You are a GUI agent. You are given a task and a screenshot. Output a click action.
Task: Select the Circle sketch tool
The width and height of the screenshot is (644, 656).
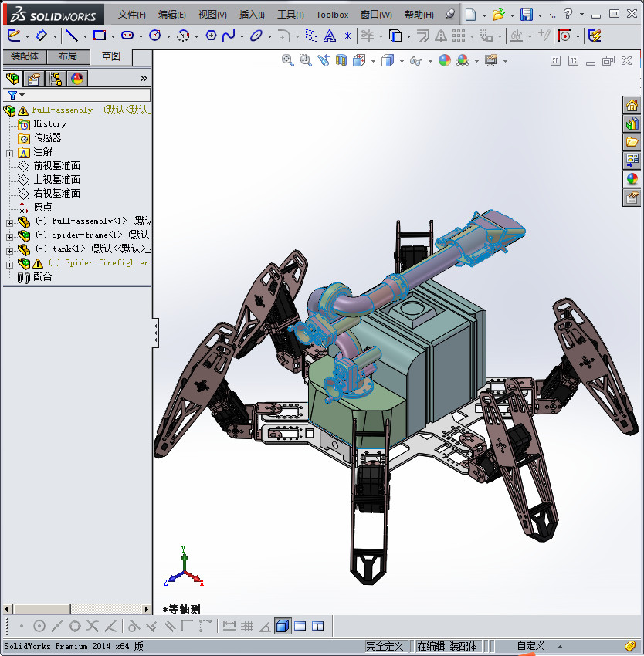(155, 36)
